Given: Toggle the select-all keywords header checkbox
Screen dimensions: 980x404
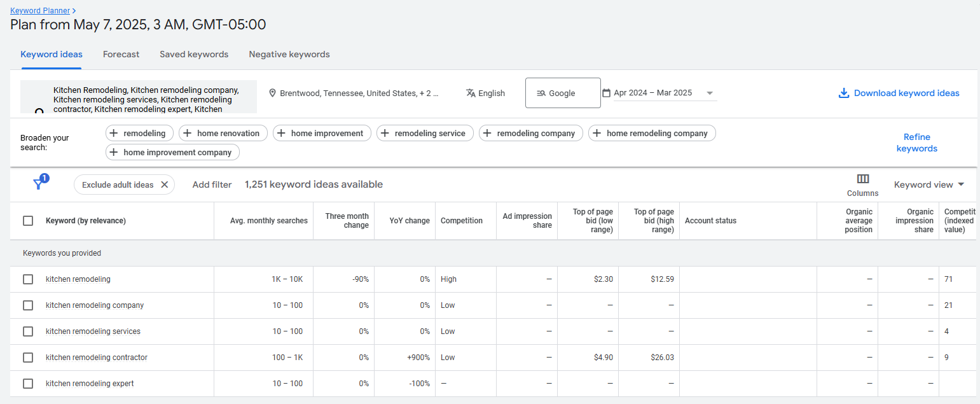Looking at the screenshot, I should coord(28,221).
